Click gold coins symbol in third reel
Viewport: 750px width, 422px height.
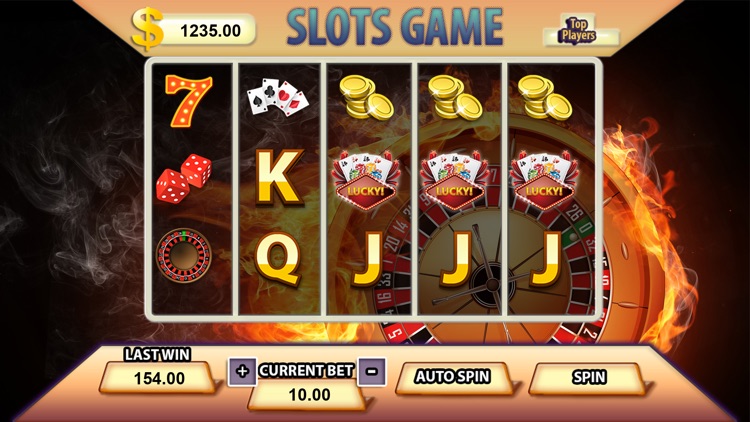[x=366, y=98]
